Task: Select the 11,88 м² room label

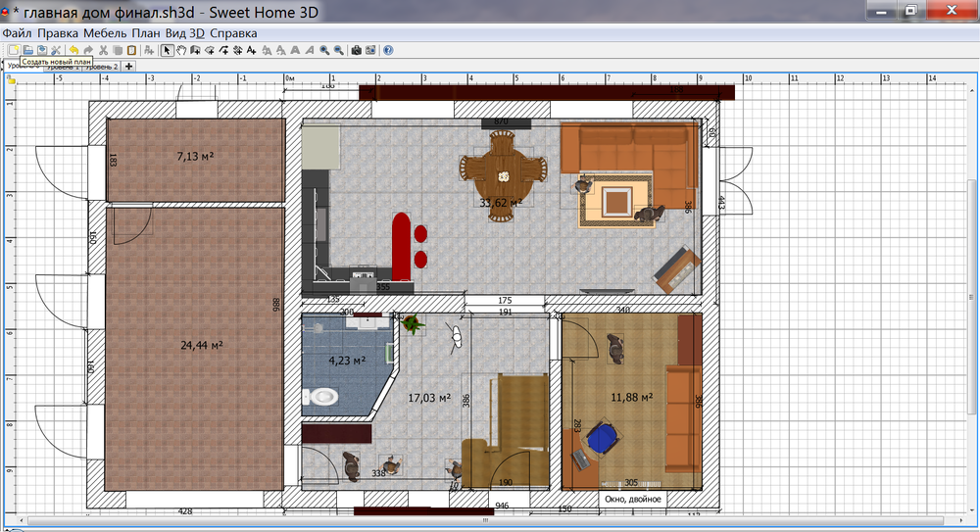Action: (631, 397)
